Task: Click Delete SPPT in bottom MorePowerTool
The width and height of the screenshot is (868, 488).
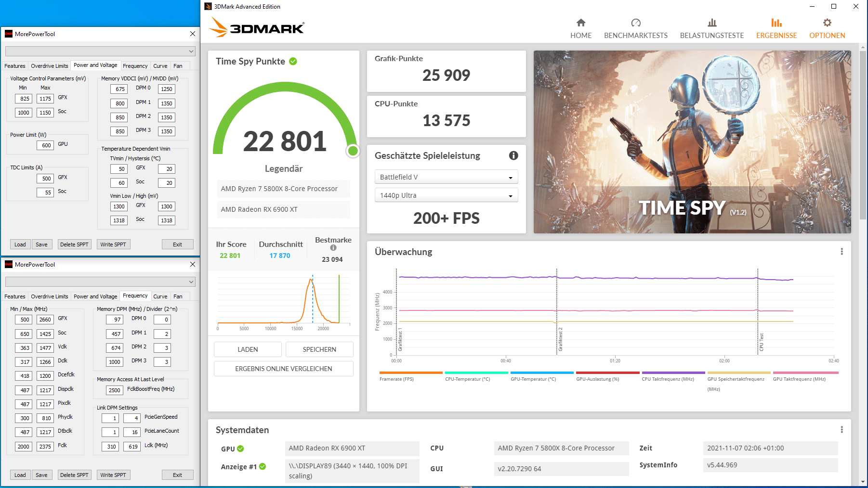Action: coord(74,475)
